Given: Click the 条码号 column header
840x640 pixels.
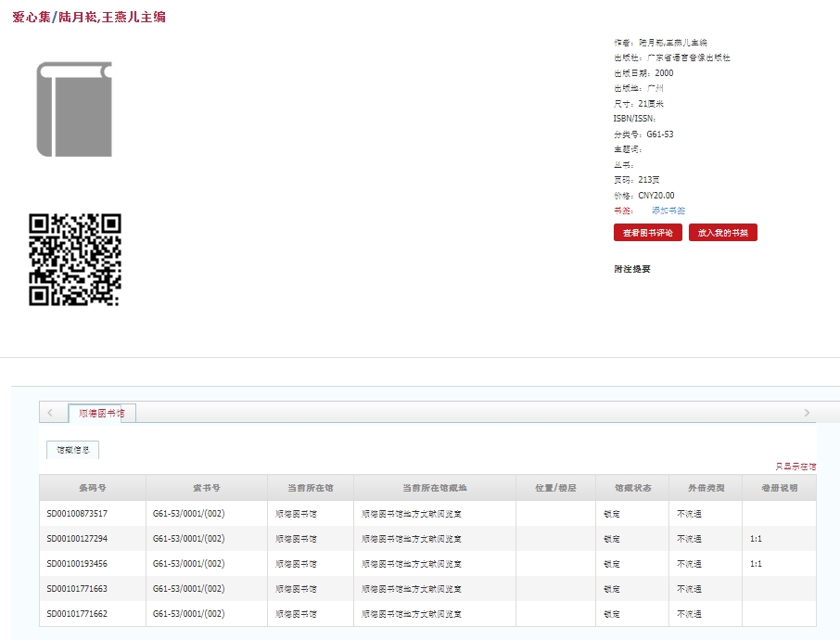Looking at the screenshot, I should [93, 488].
